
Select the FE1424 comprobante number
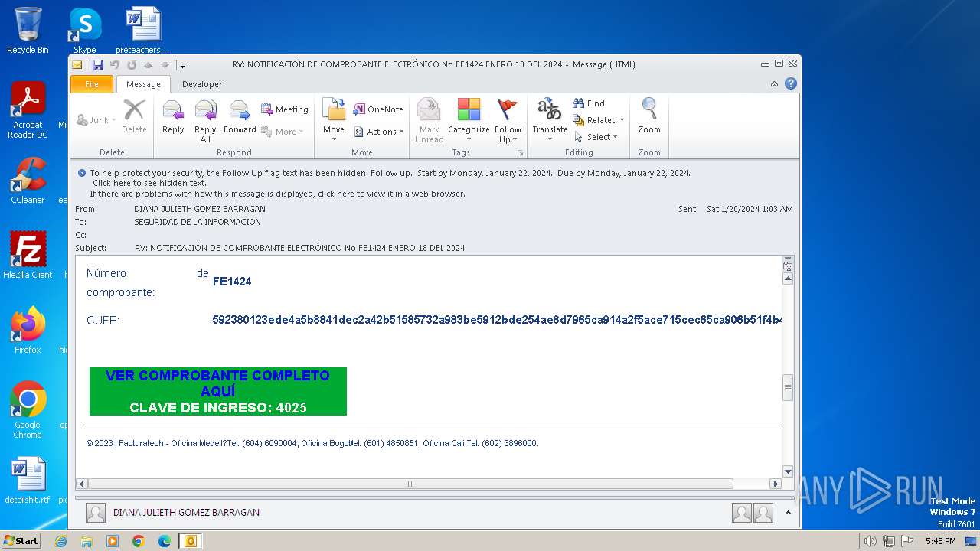click(x=232, y=282)
